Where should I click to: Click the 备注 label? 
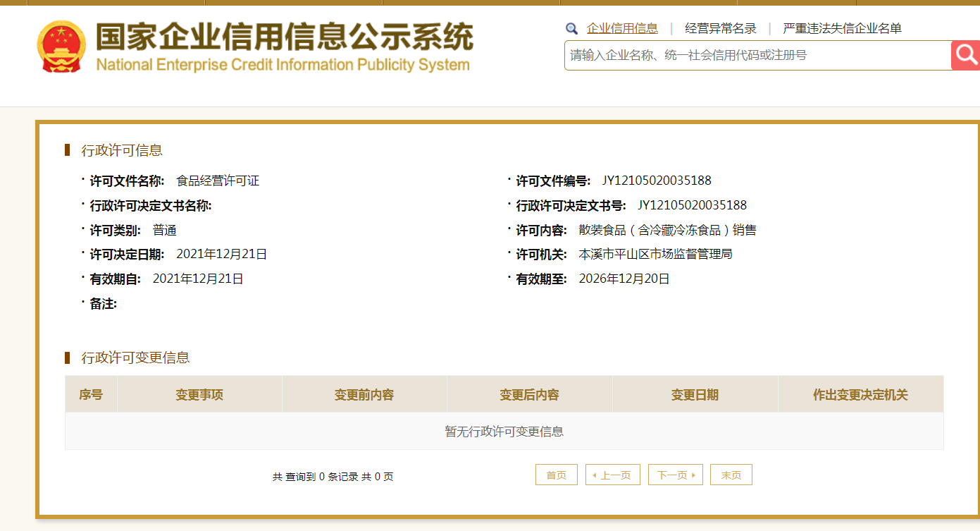point(103,304)
